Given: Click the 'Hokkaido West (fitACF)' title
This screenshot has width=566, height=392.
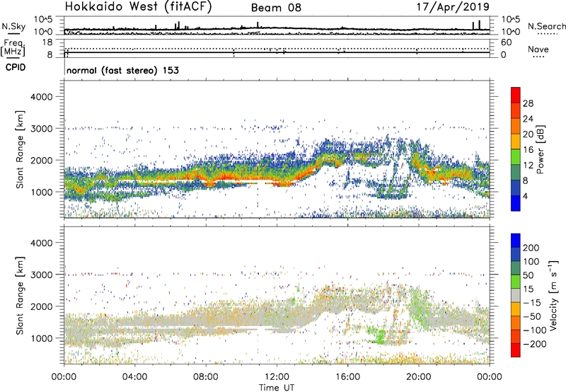Looking at the screenshot, I should [138, 7].
